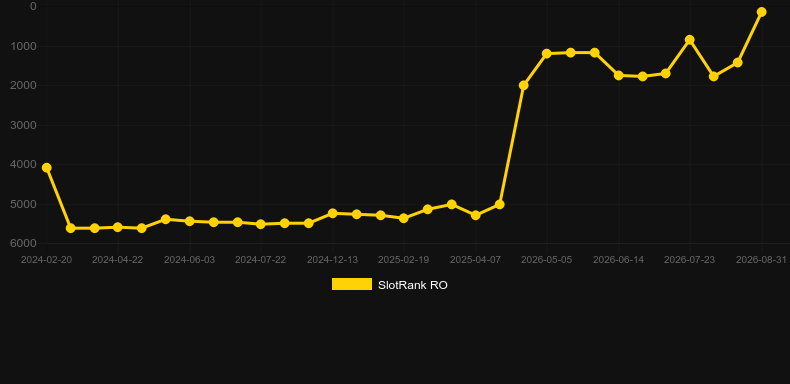Select the mid-rise data point near rank 2000
The image size is (790, 384).
click(523, 85)
